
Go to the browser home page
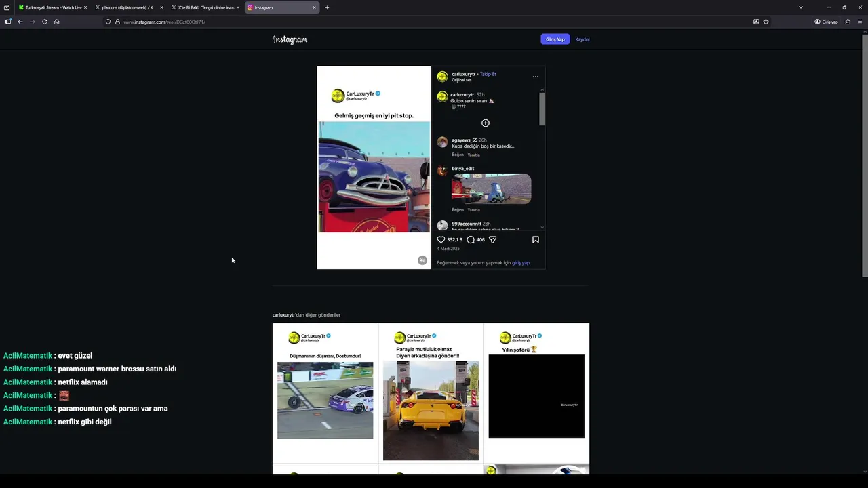[x=56, y=22]
